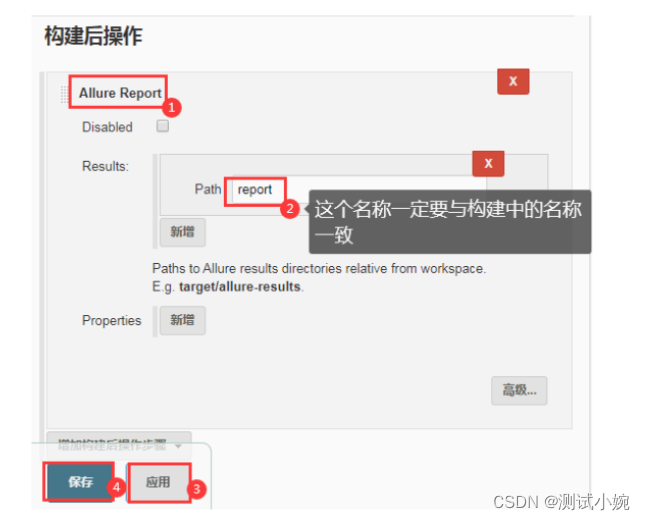Click the red number 1 annotation badge
Viewport: 645px width, 520px height.
(x=172, y=108)
